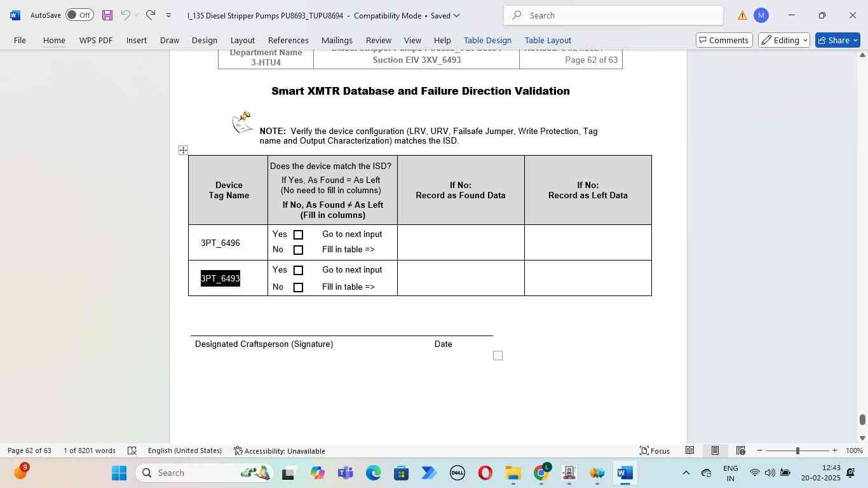Open Customize Quick Access Toolbar arrow
Screen dimensions: 868x488
coord(168,15)
